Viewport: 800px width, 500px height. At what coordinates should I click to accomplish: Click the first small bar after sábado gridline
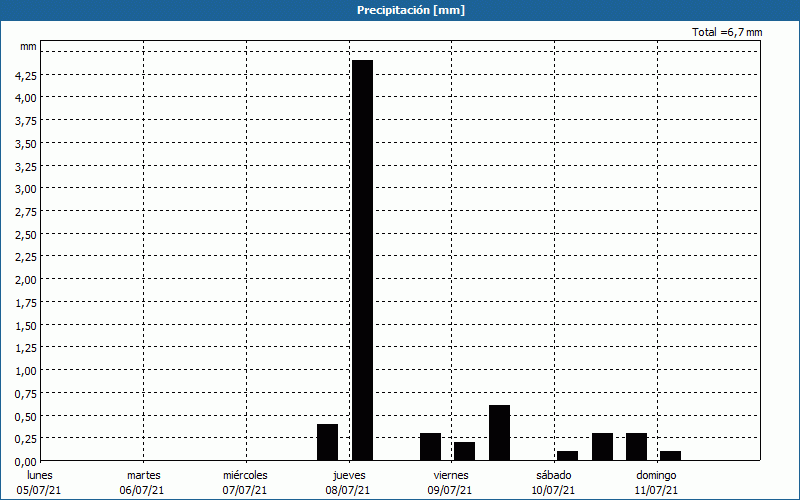click(567, 456)
